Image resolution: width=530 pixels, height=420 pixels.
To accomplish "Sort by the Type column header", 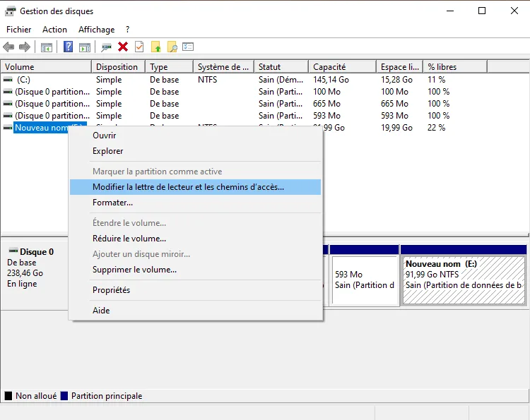I will [170, 67].
